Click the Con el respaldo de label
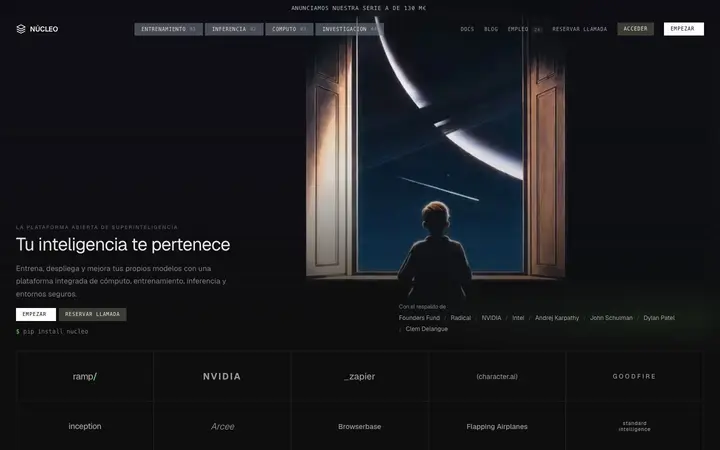720x450 pixels. tap(422, 307)
